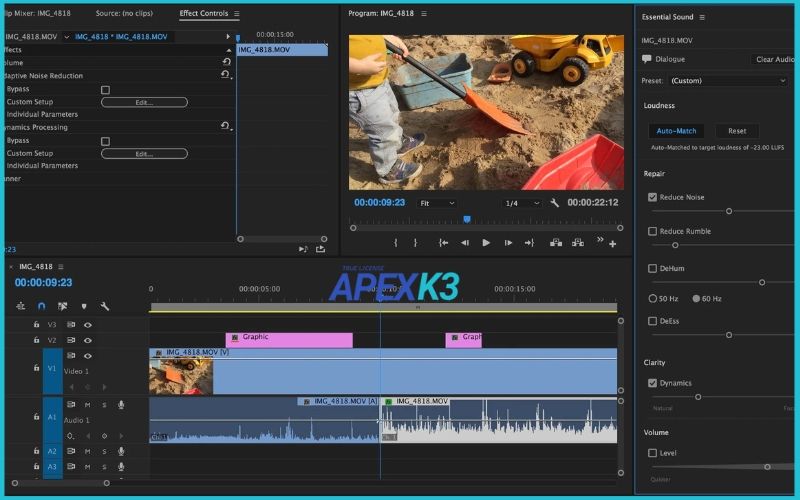Toggle Bypass under Adaptive Noise Reduction

point(105,89)
